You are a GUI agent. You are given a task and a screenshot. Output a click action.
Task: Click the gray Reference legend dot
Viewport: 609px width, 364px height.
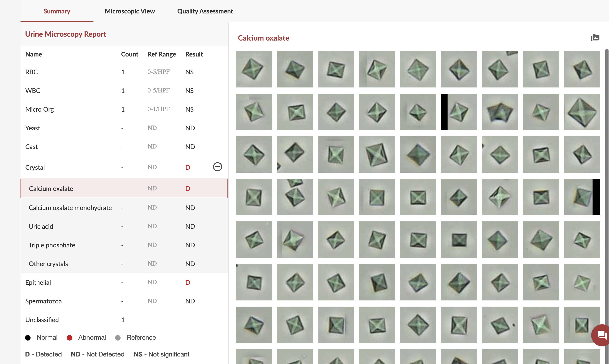coord(118,338)
